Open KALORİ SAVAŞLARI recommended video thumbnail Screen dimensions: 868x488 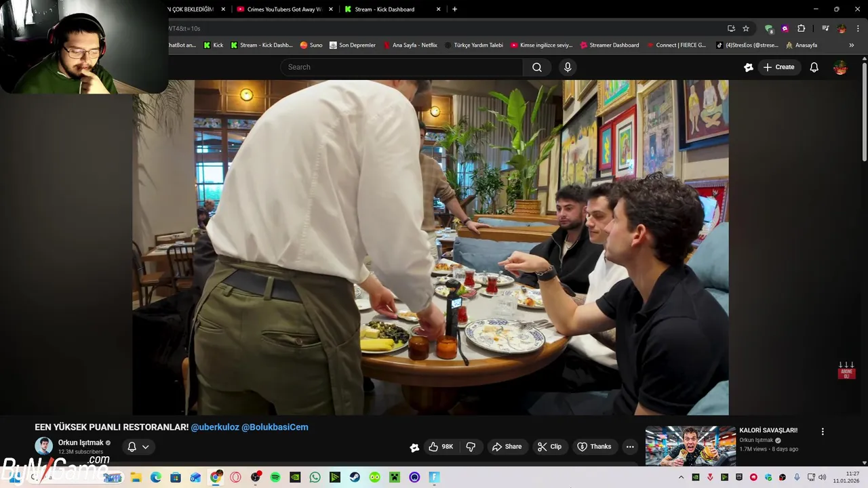690,446
